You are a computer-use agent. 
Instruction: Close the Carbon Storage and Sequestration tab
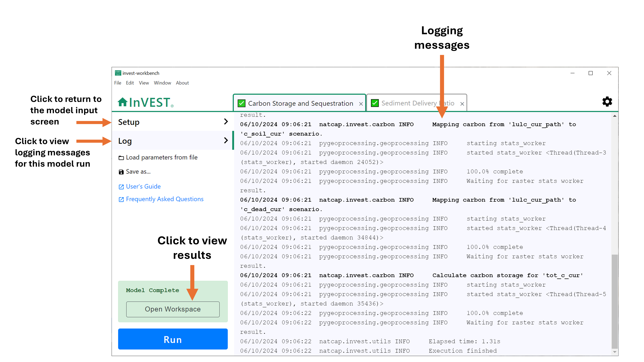tap(361, 104)
